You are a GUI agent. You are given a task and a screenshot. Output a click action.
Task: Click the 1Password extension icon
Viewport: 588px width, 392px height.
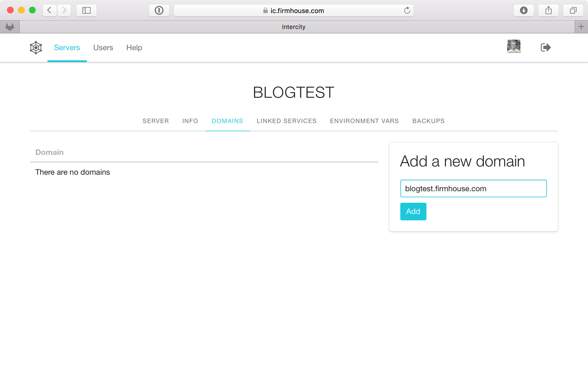click(159, 11)
